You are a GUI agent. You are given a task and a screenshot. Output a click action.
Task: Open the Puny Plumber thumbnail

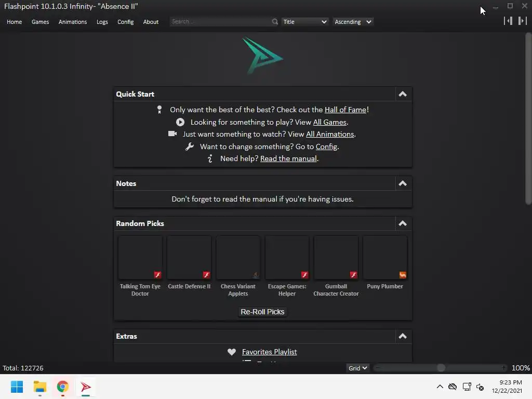(x=385, y=258)
